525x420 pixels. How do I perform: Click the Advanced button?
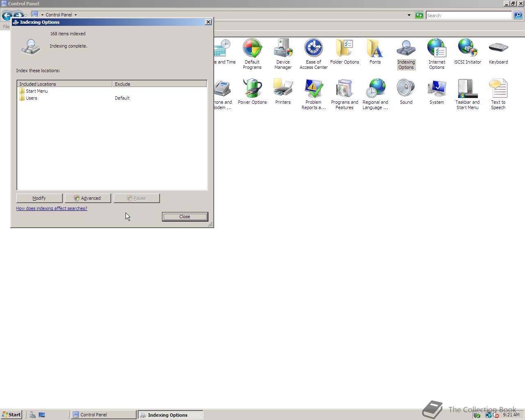pyautogui.click(x=88, y=198)
